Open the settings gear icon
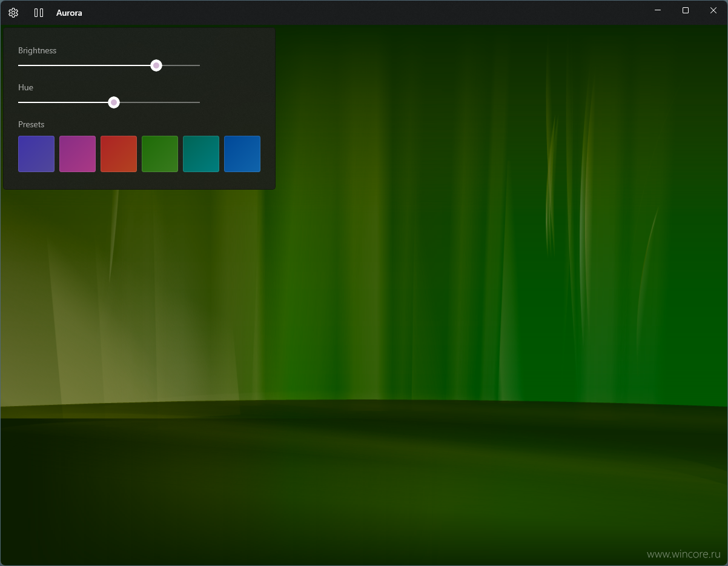Image resolution: width=728 pixels, height=566 pixels. pos(13,13)
